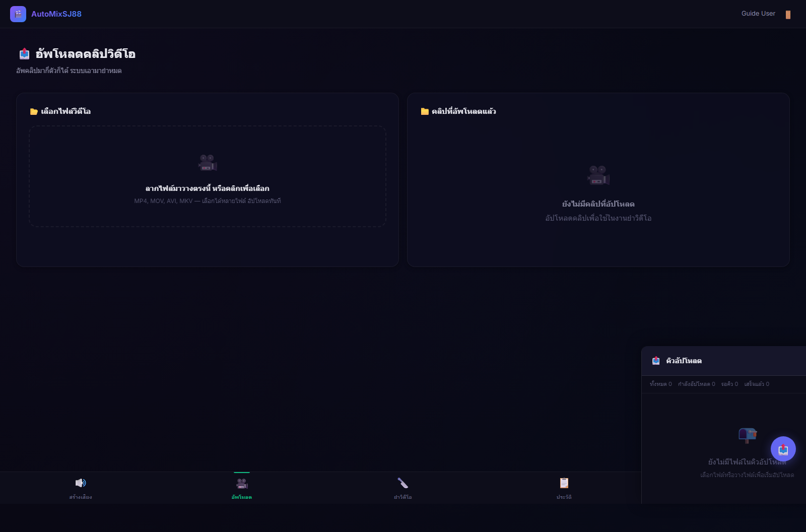Image resolution: width=806 pixels, height=532 pixels.
Task: Click the folder icon next to คลิปที่อัพโหลดแล้ว
Action: (x=425, y=112)
